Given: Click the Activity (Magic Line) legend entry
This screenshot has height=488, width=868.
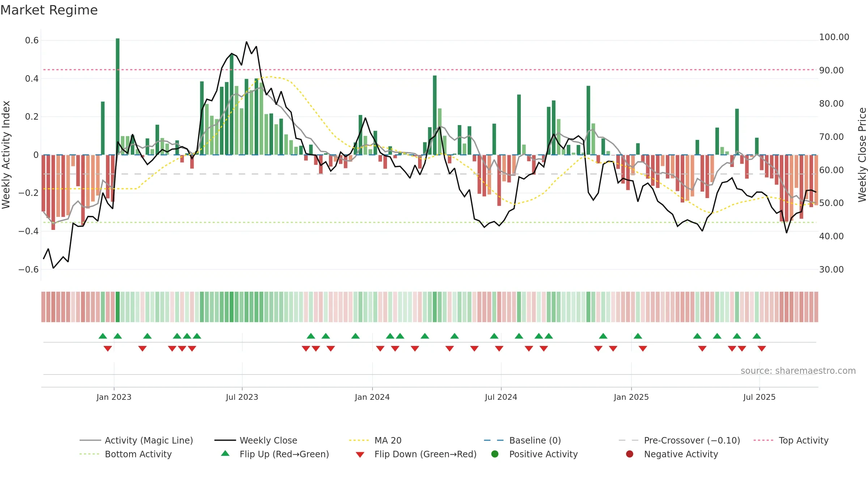Looking at the screenshot, I should [136, 440].
